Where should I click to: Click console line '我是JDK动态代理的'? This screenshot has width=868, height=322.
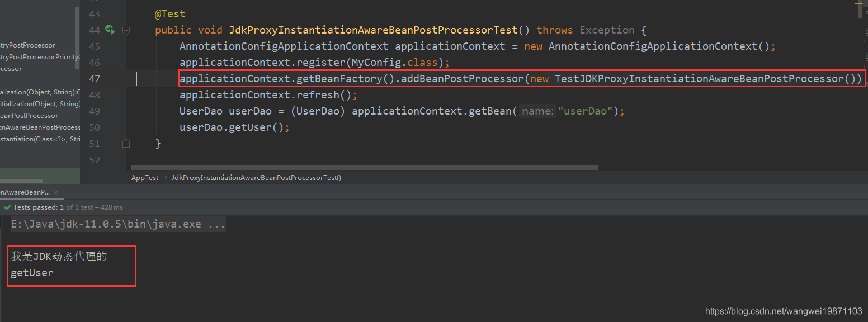coord(59,257)
